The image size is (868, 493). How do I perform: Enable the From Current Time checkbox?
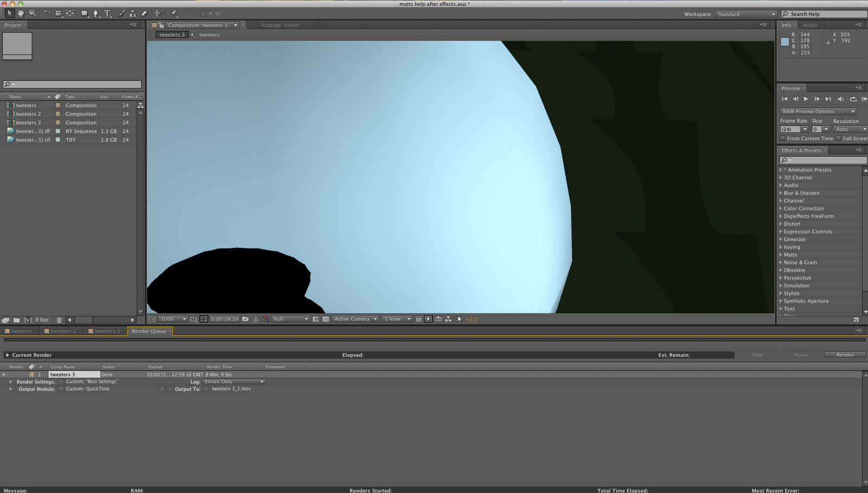(783, 138)
